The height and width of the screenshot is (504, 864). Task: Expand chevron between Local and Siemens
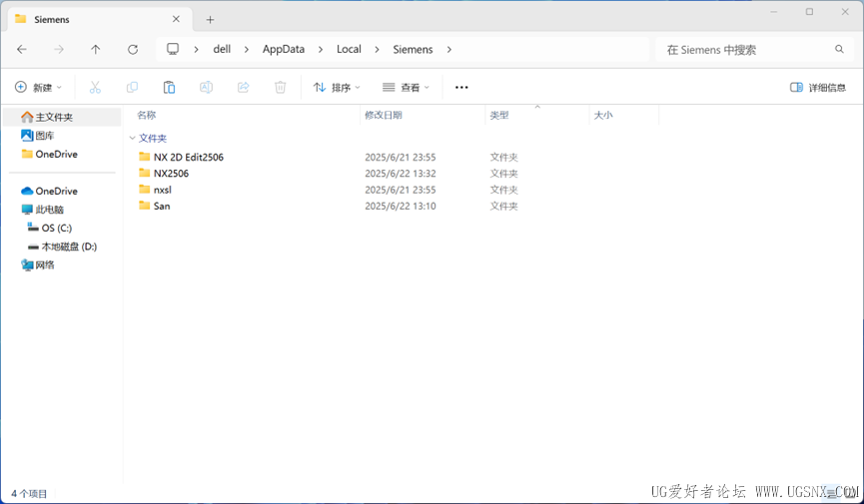tap(377, 50)
